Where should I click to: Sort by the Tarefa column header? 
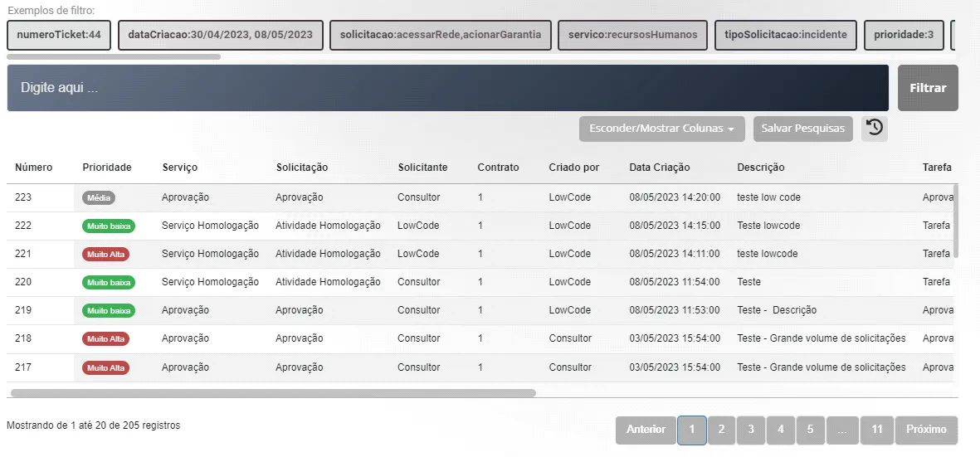point(937,168)
